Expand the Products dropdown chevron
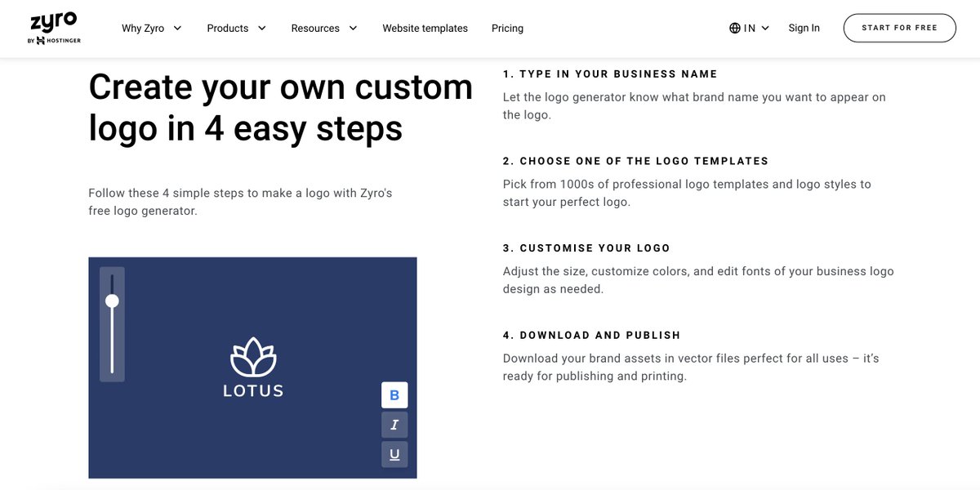 click(261, 28)
